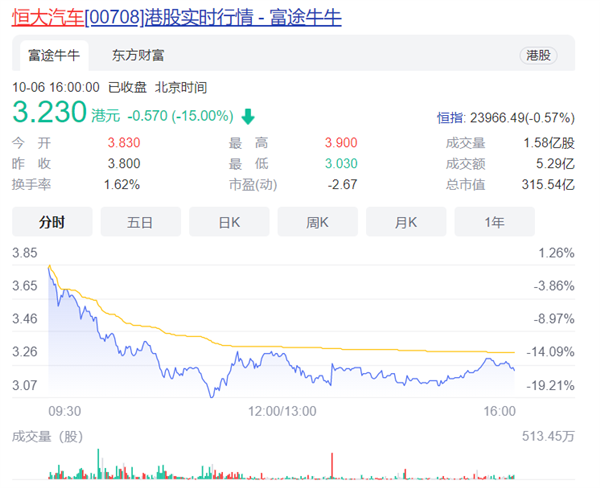This screenshot has width=600, height=488.
Task: Click the 513.45万 volume scale value
Action: (548, 436)
